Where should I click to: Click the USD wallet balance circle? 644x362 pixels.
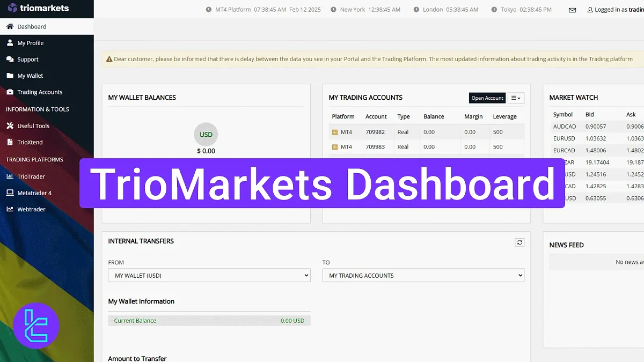click(x=206, y=135)
